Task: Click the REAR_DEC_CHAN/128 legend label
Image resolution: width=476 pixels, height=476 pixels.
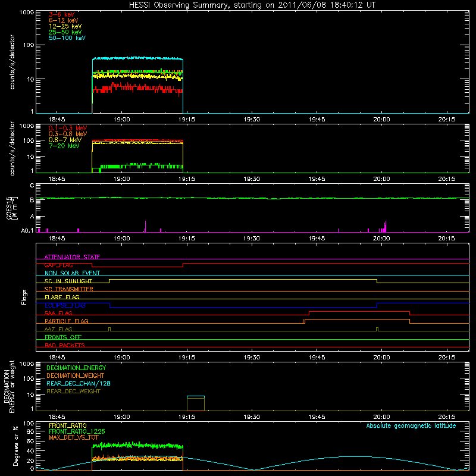Action: coord(79,383)
